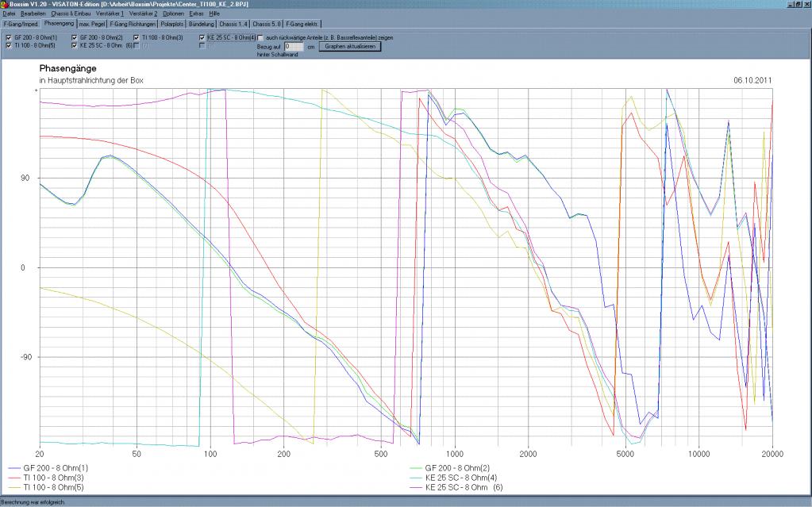The image size is (812, 507).
Task: Switch to the max. Pegel tab
Action: (x=92, y=25)
